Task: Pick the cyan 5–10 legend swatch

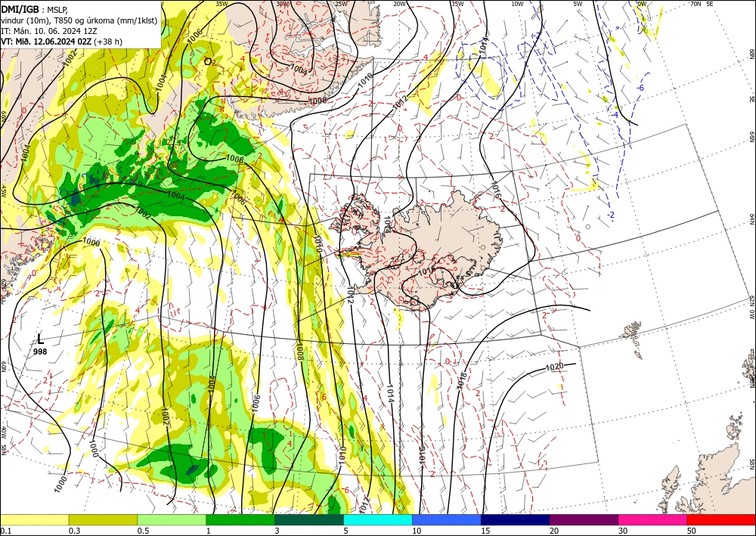Action: [378, 519]
